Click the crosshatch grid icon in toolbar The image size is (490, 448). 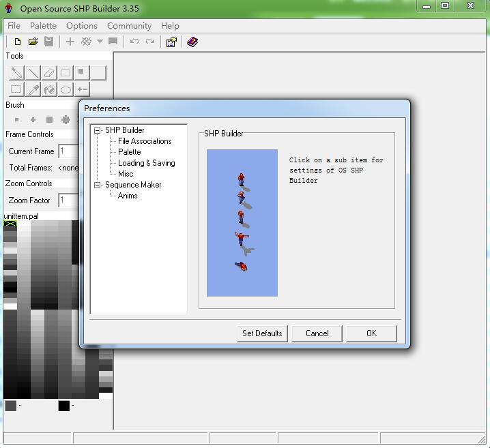86,42
